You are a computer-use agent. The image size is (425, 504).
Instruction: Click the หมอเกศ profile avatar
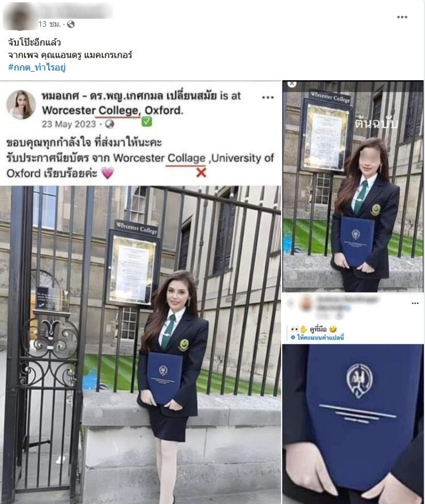point(21,105)
